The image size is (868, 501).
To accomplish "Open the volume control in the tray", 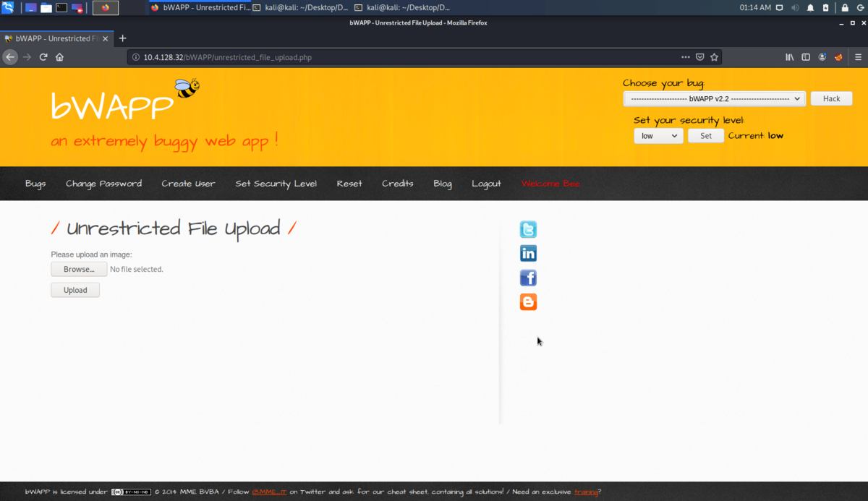I will [795, 8].
